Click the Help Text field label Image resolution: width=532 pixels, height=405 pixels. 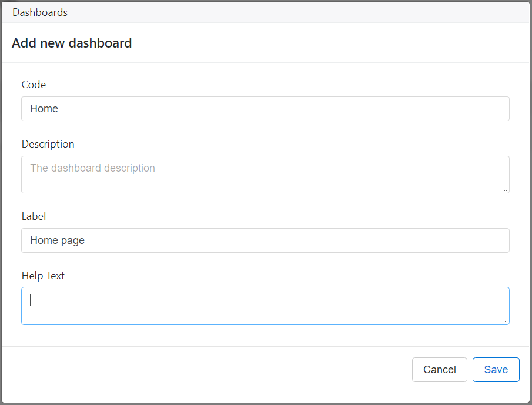pyautogui.click(x=44, y=276)
